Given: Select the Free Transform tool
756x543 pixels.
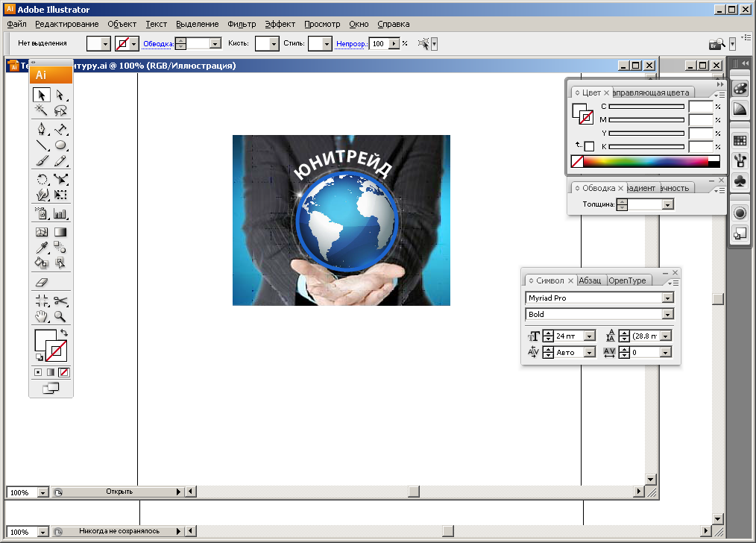Looking at the screenshot, I should pyautogui.click(x=60, y=195).
